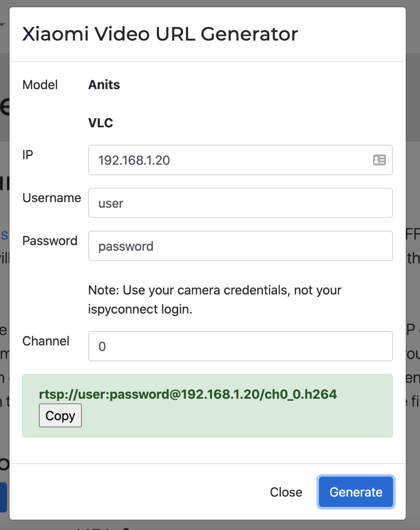Select the VLC label under Model
Viewport: 420px width, 530px height.
100,123
